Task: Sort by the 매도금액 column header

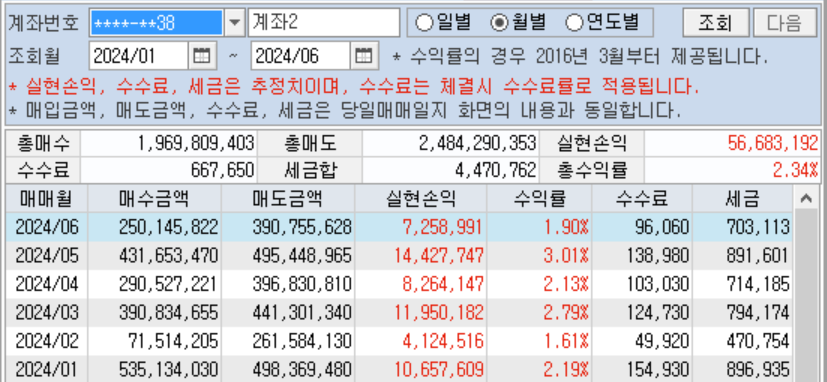Action: [288, 198]
